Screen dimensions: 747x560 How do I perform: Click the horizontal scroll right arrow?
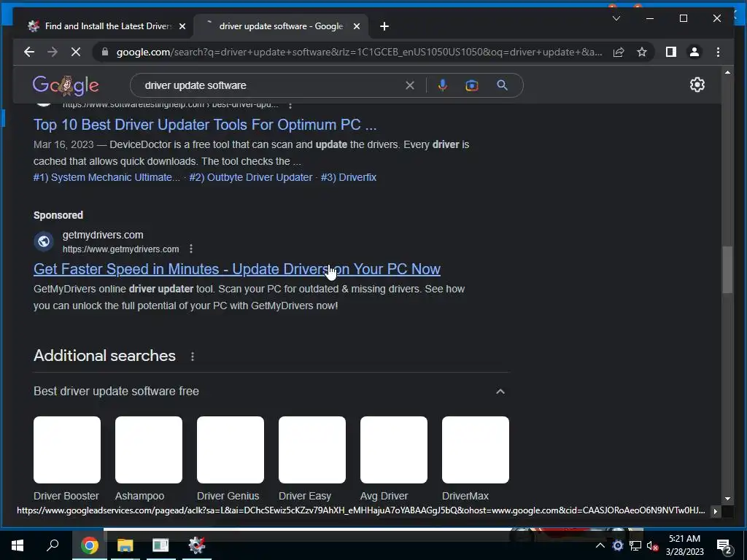(x=715, y=511)
